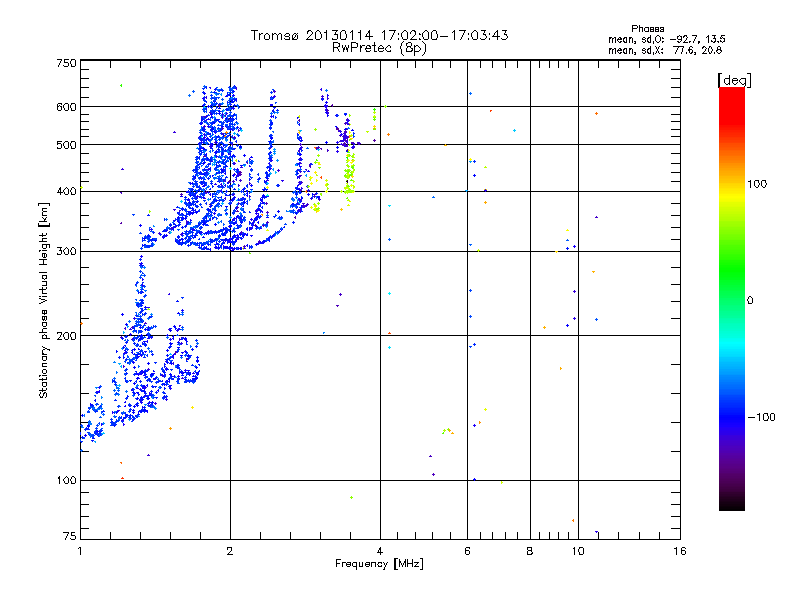Click the x-axis title 'Frequency [MHz]'
Screen dimensions: 800x600
pos(379,564)
